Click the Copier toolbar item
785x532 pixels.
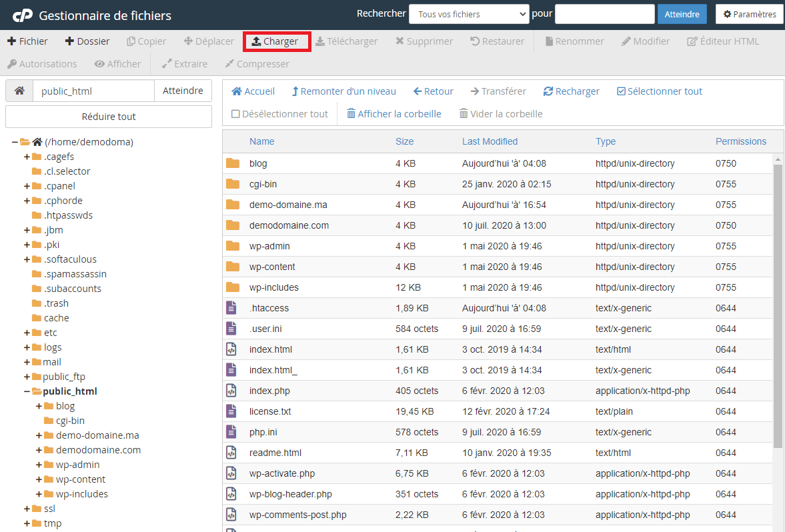tap(146, 41)
